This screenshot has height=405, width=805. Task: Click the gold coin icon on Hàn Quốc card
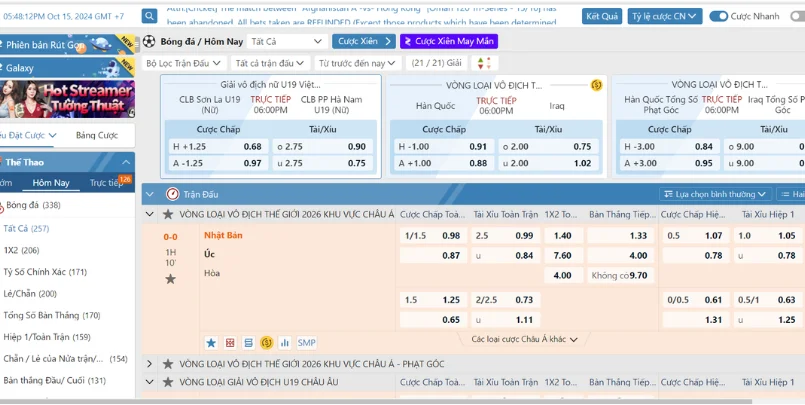coord(596,85)
